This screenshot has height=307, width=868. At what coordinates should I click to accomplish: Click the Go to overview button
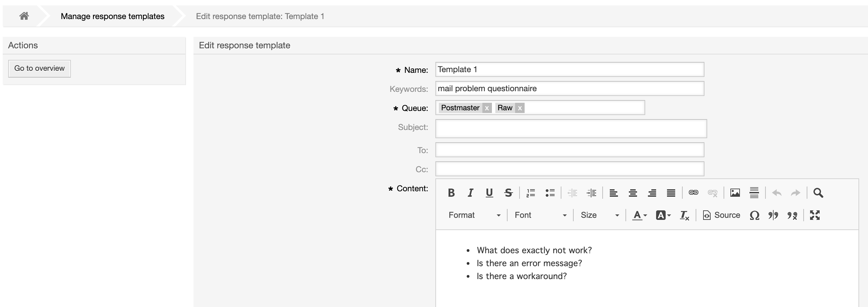(40, 68)
